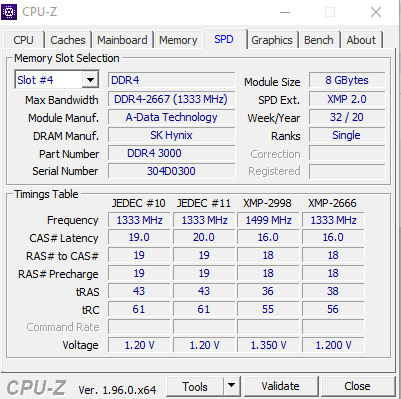This screenshot has height=399, width=401.
Task: Click the Part Number field DDR4 3000
Action: point(171,153)
